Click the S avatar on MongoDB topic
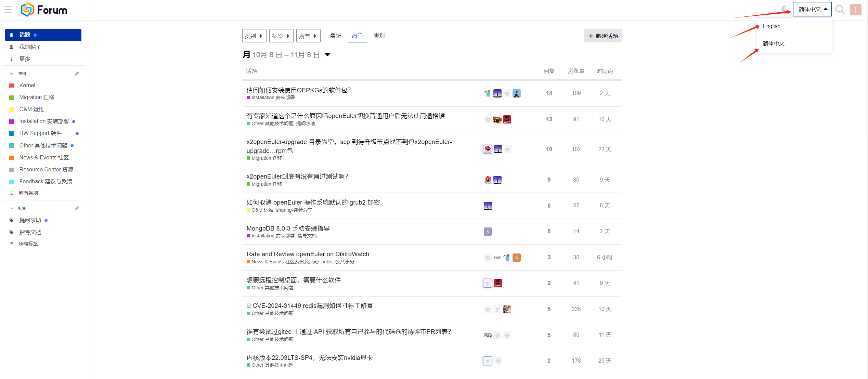The height and width of the screenshot is (379, 868). click(488, 232)
